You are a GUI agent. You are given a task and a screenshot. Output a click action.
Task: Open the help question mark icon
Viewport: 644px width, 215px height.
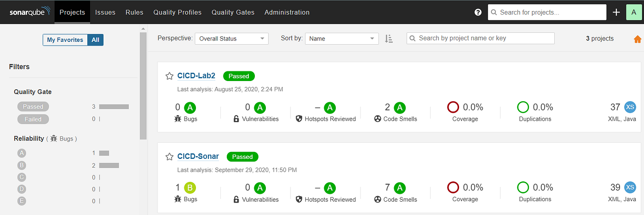pyautogui.click(x=478, y=12)
